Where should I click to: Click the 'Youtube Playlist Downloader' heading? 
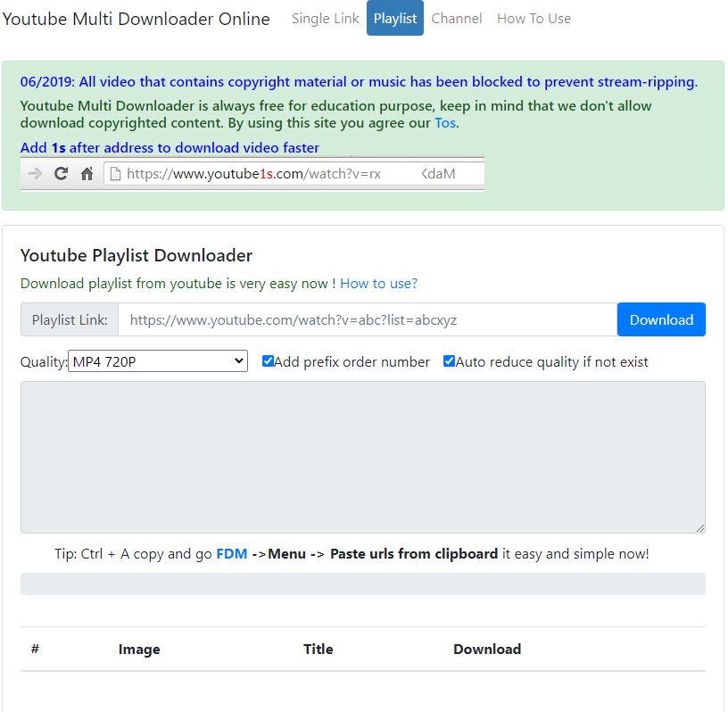(136, 255)
